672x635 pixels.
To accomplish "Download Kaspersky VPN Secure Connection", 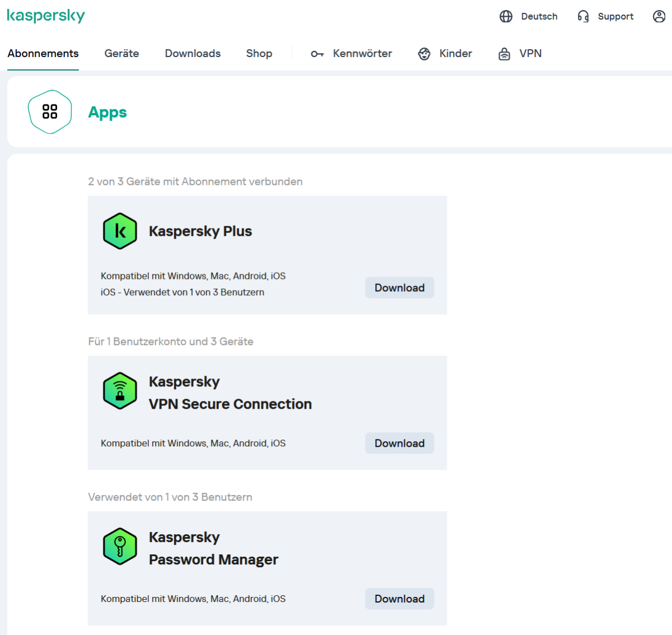I will (x=400, y=443).
